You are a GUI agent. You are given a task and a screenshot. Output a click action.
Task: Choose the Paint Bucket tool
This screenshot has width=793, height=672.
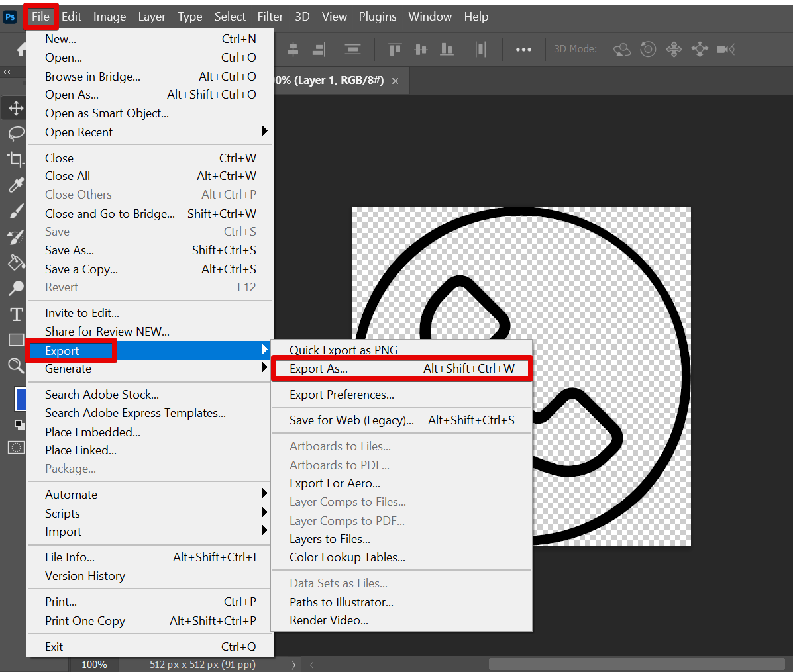pyautogui.click(x=16, y=263)
